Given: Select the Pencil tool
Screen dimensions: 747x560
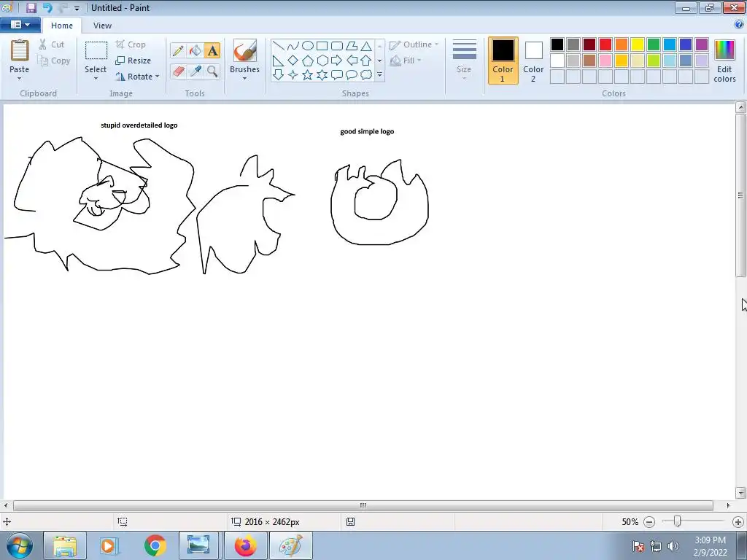Looking at the screenshot, I should tap(178, 50).
